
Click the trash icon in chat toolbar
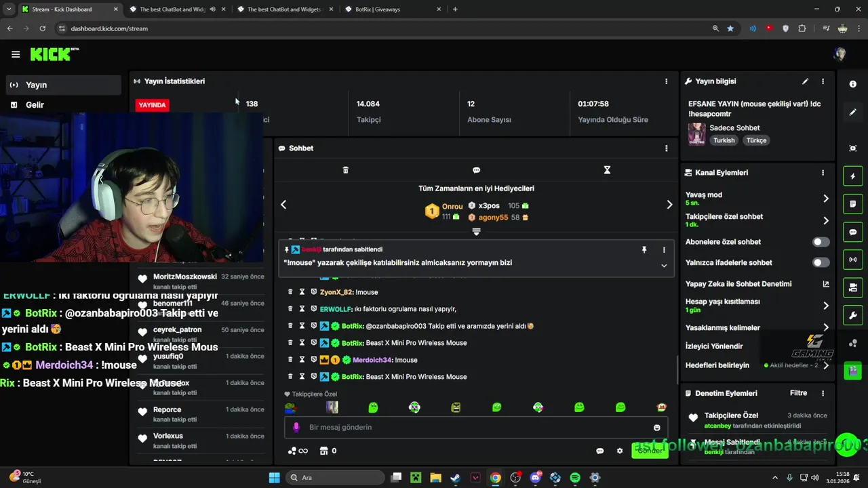click(345, 170)
